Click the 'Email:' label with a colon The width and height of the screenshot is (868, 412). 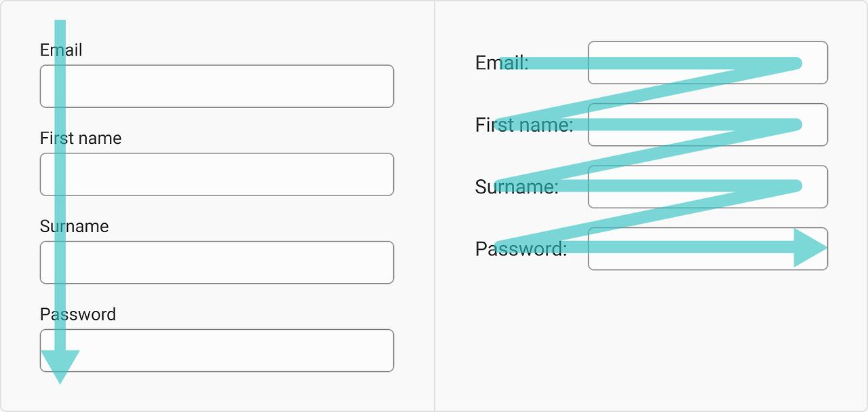click(502, 63)
